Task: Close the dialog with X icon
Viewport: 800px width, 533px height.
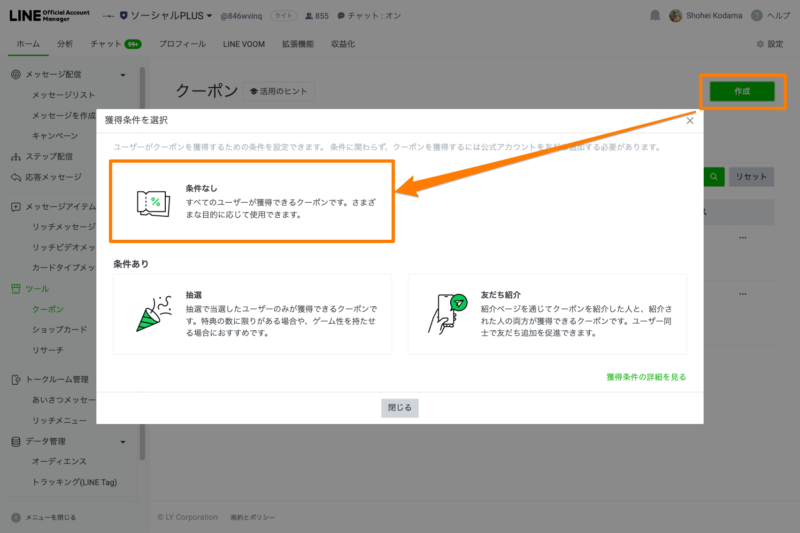Action: pyautogui.click(x=690, y=120)
